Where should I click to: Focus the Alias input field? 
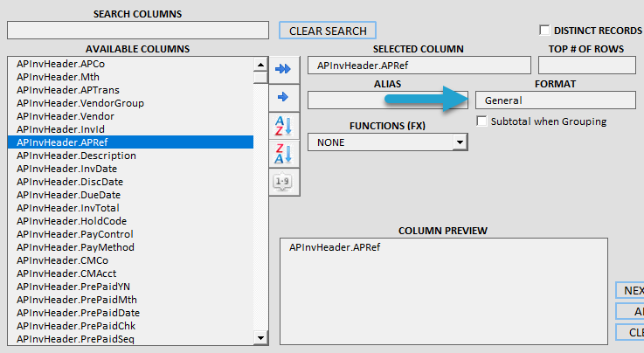pos(388,100)
